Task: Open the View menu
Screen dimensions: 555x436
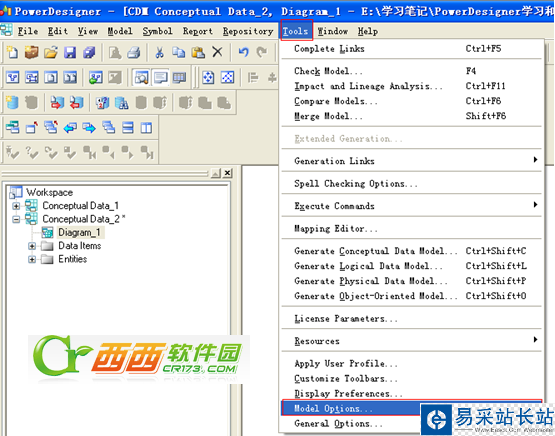Action: (x=88, y=31)
